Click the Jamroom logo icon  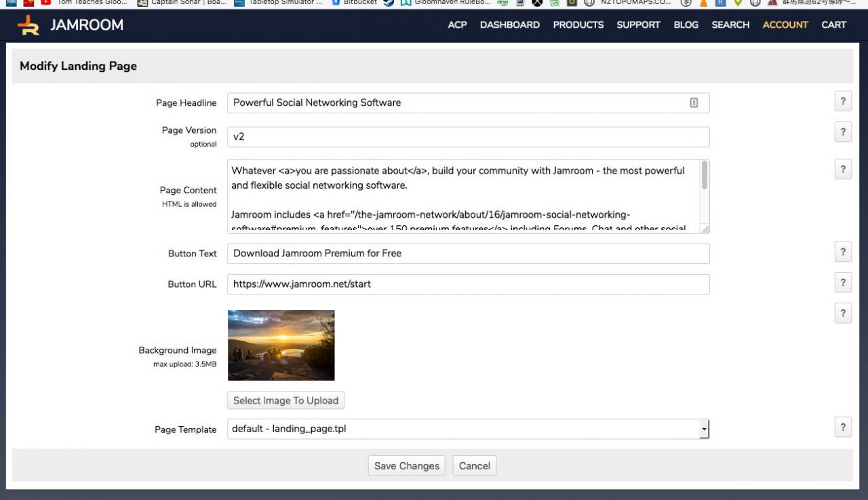29,25
